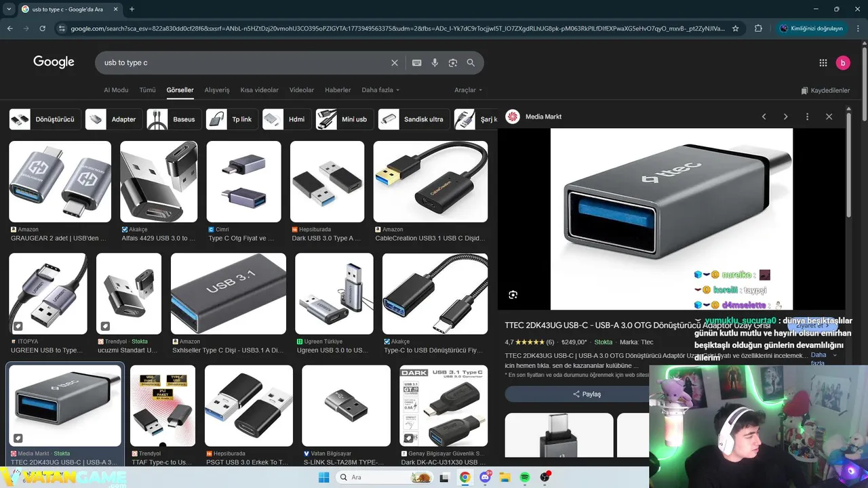
Task: Click the large ttec adapter preview image
Action: [671, 219]
